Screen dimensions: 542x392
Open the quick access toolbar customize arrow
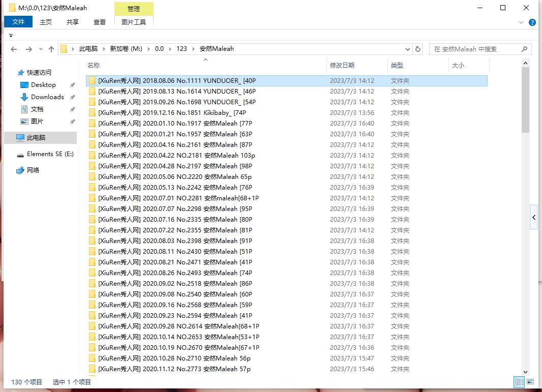point(11,36)
